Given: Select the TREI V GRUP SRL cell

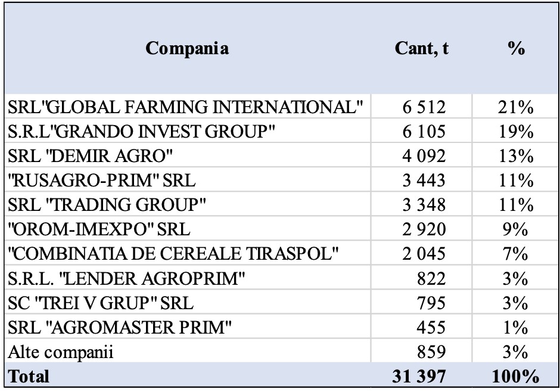Looking at the screenshot, I should click(x=101, y=303).
